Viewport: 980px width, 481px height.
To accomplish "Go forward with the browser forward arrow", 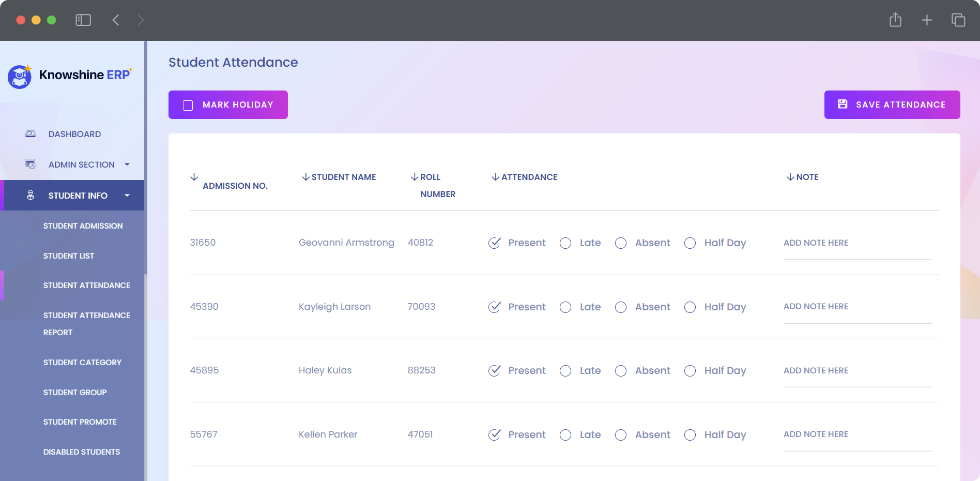I will tap(141, 20).
